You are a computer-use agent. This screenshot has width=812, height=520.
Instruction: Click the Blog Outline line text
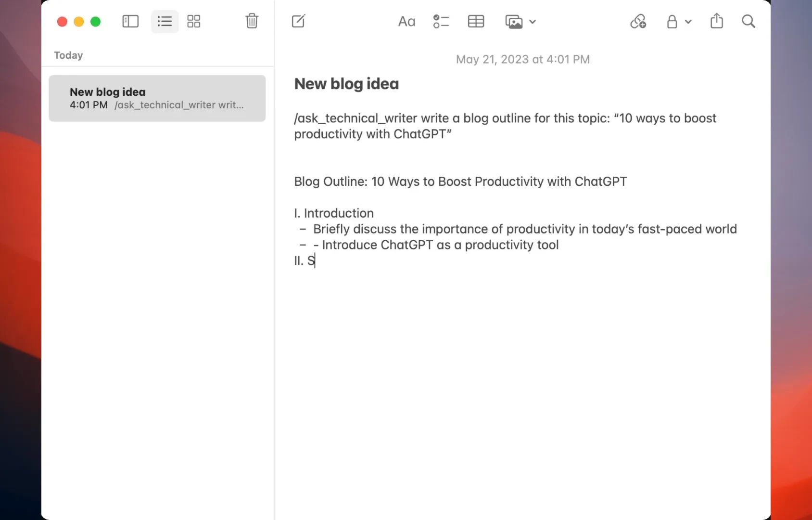point(460,182)
